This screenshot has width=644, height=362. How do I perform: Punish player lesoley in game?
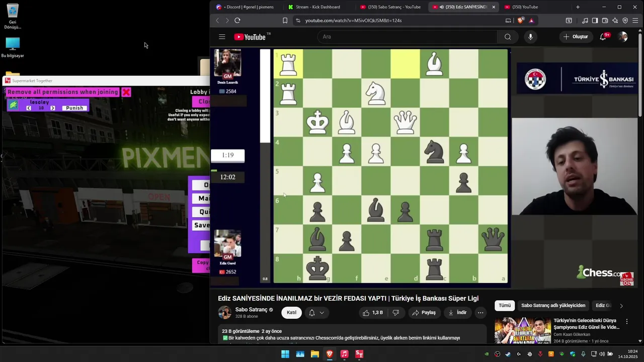click(74, 108)
